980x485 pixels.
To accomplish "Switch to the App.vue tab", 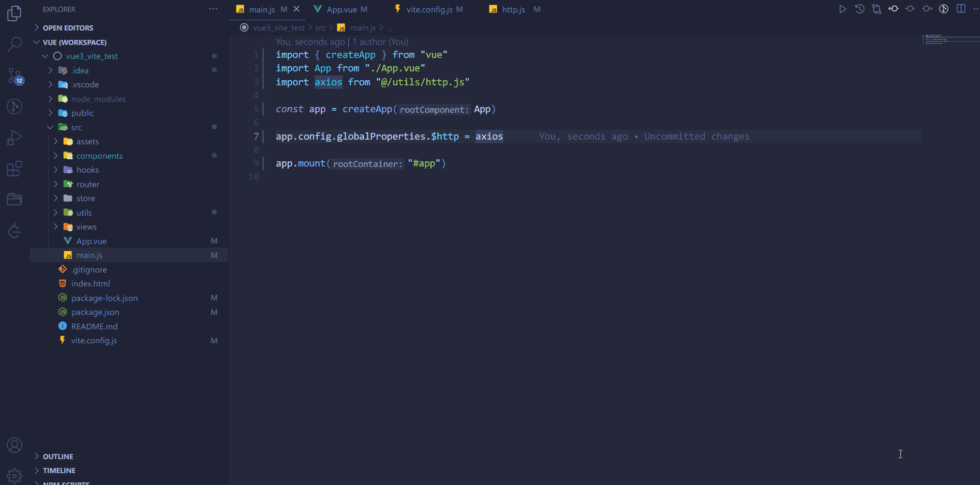I will pos(341,9).
